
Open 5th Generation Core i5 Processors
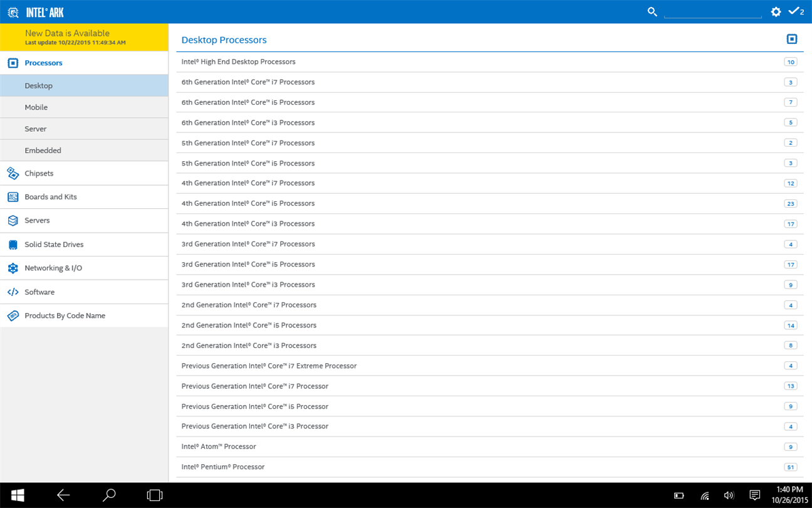[x=490, y=163]
